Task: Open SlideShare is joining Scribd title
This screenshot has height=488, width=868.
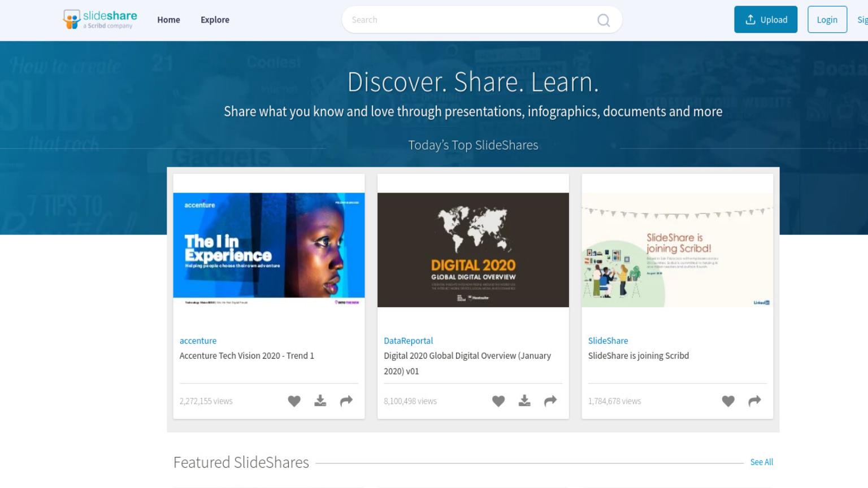Action: click(x=639, y=356)
